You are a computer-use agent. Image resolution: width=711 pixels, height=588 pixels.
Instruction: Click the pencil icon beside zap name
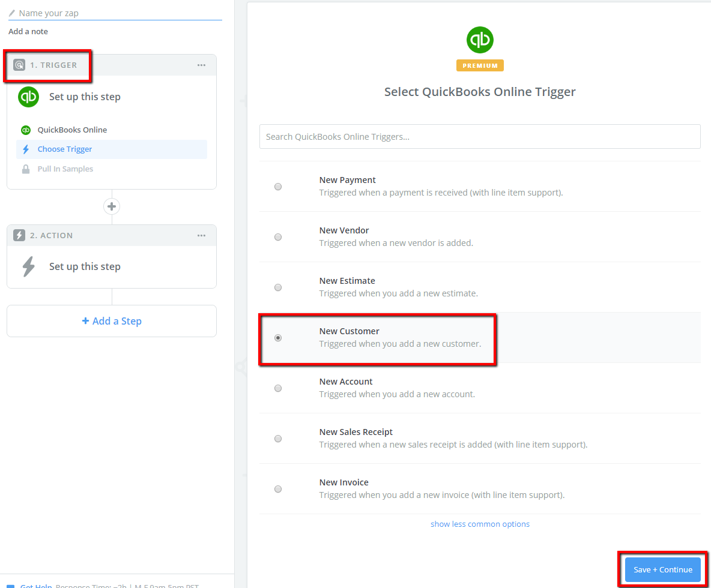[x=12, y=13]
